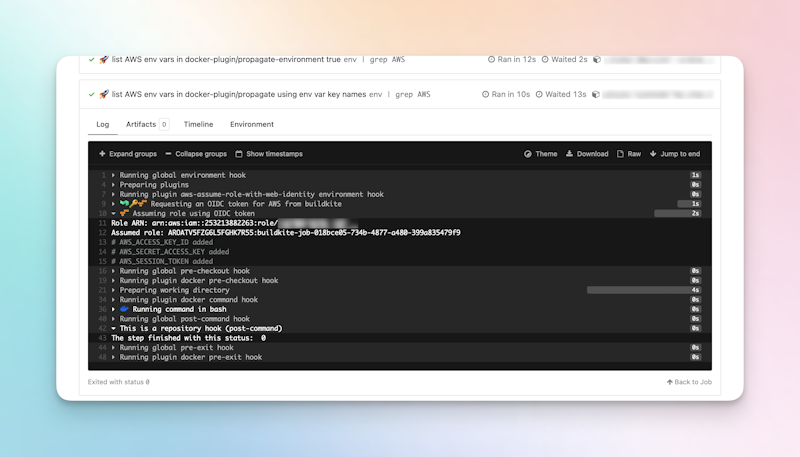Open the Environment tab
Image resolution: width=800 pixels, height=457 pixels.
252,124
